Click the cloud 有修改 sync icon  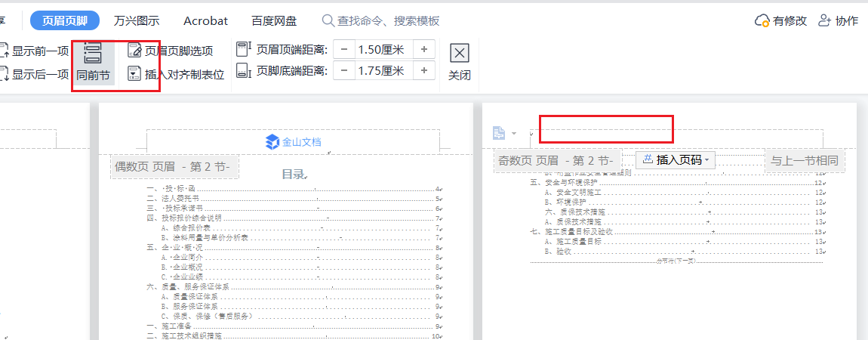click(762, 20)
